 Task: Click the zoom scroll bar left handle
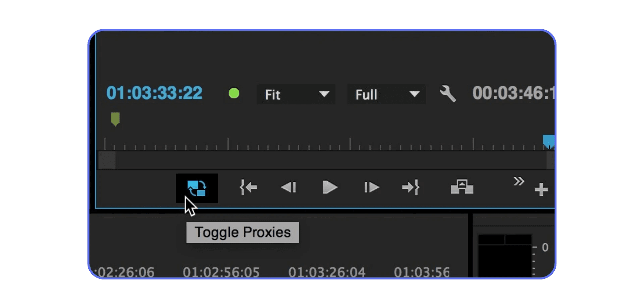click(107, 160)
